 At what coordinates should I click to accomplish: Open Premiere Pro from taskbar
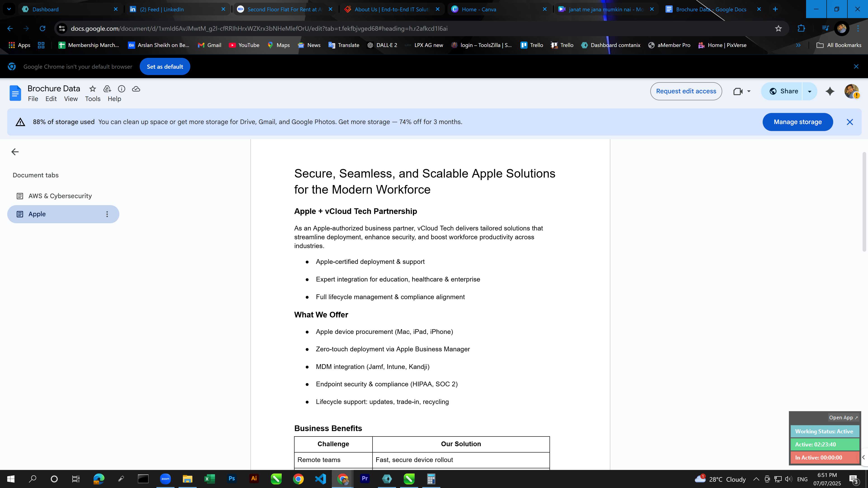click(365, 479)
